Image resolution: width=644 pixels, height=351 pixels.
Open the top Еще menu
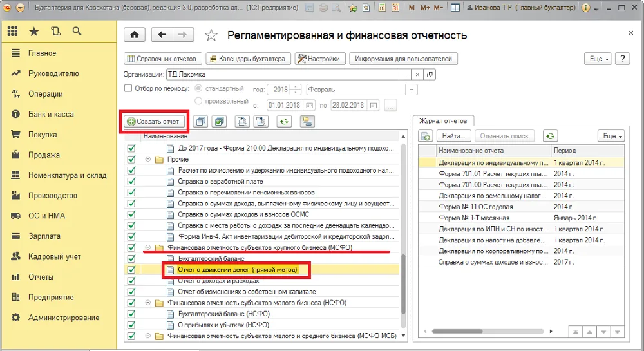tap(598, 59)
